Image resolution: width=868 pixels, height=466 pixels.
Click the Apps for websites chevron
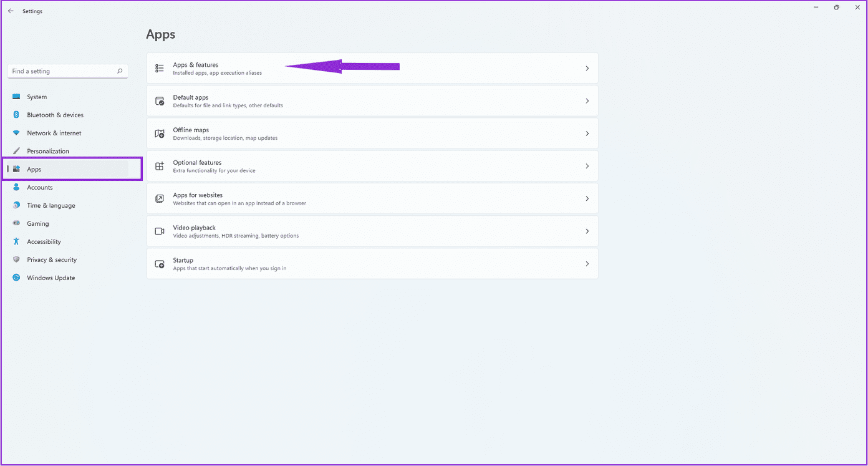[x=587, y=198]
